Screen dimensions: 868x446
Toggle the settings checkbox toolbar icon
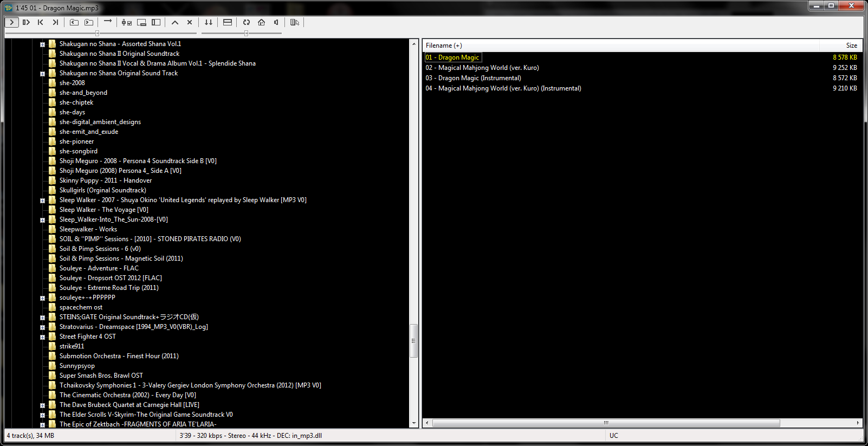[x=127, y=22]
